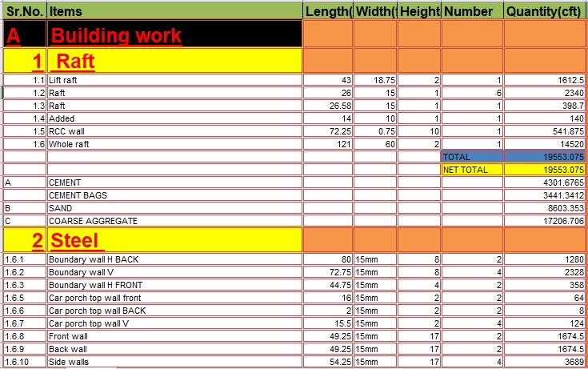Select Lift raft quantity 1612.5
This screenshot has width=588, height=369.
click(x=545, y=80)
